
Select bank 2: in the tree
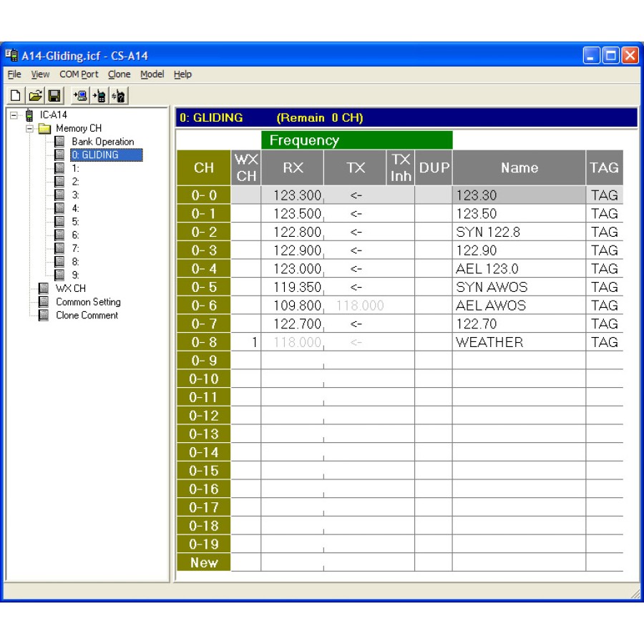(x=76, y=182)
